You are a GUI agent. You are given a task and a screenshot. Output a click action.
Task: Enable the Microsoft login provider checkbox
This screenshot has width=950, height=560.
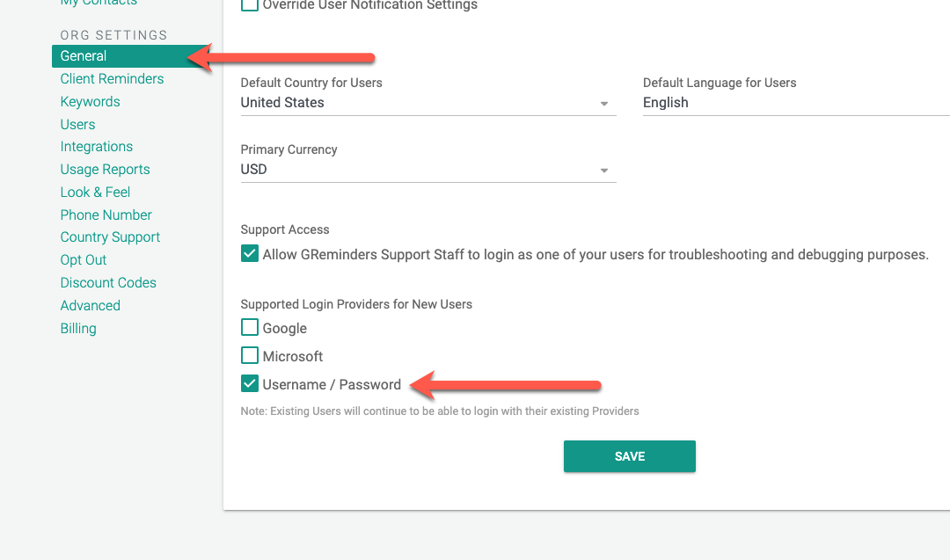(249, 354)
